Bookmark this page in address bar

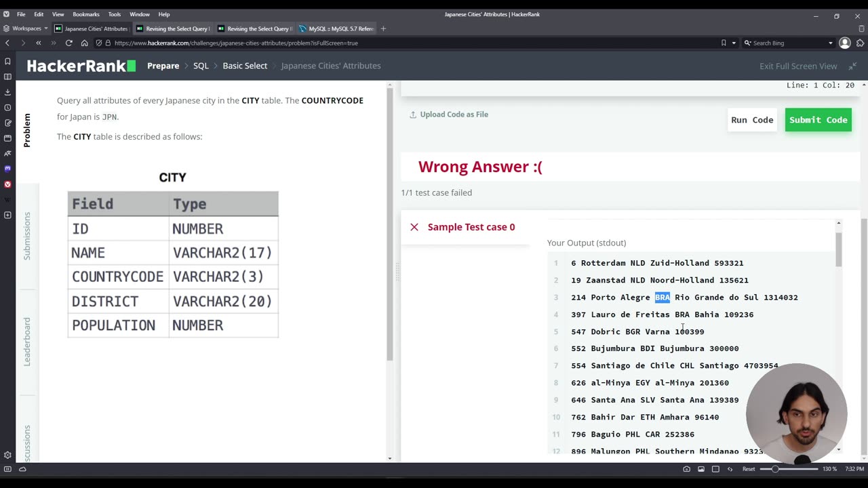(x=724, y=43)
